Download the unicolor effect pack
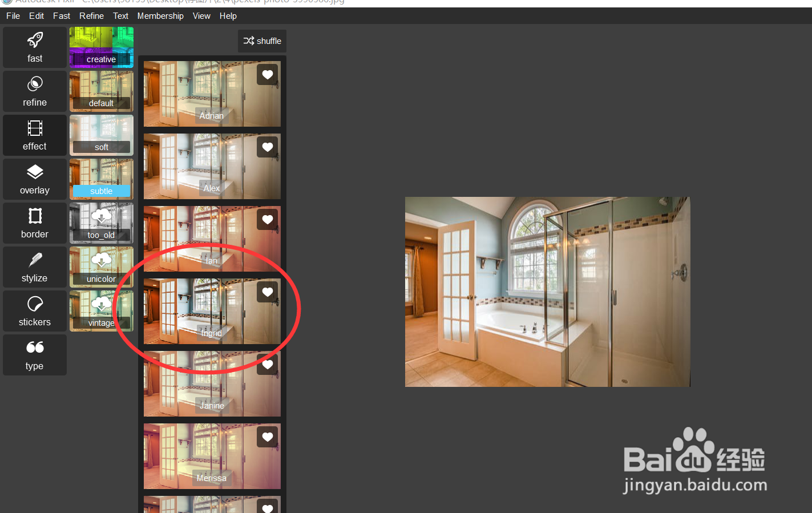Image resolution: width=812 pixels, height=513 pixels. click(x=102, y=267)
